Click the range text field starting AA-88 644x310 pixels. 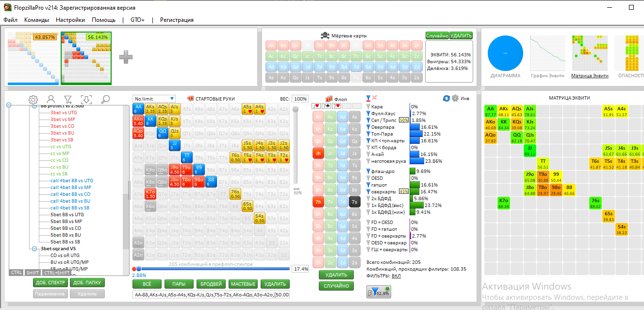pos(211,294)
